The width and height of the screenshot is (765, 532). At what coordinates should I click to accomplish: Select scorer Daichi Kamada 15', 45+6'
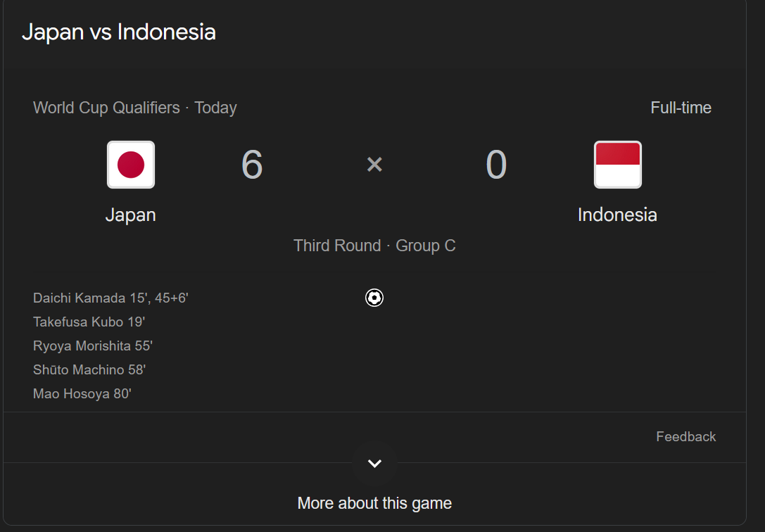coord(110,298)
